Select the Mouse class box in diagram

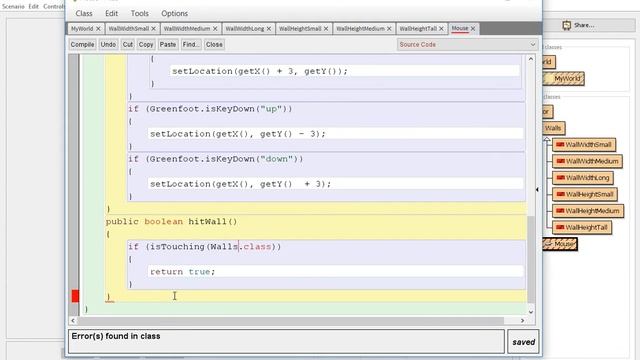point(560,244)
